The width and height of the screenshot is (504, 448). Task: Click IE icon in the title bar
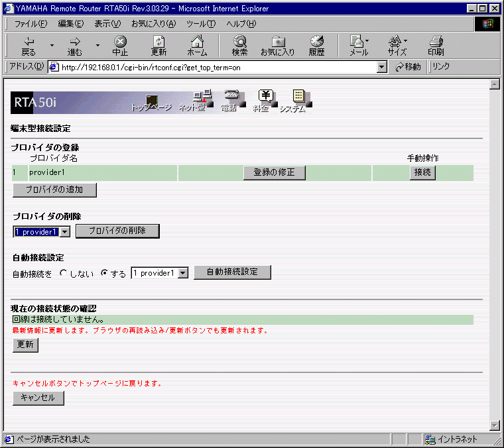pyautogui.click(x=9, y=9)
